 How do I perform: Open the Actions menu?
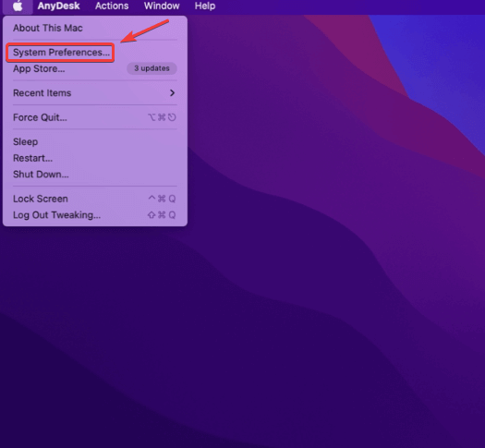pos(112,6)
